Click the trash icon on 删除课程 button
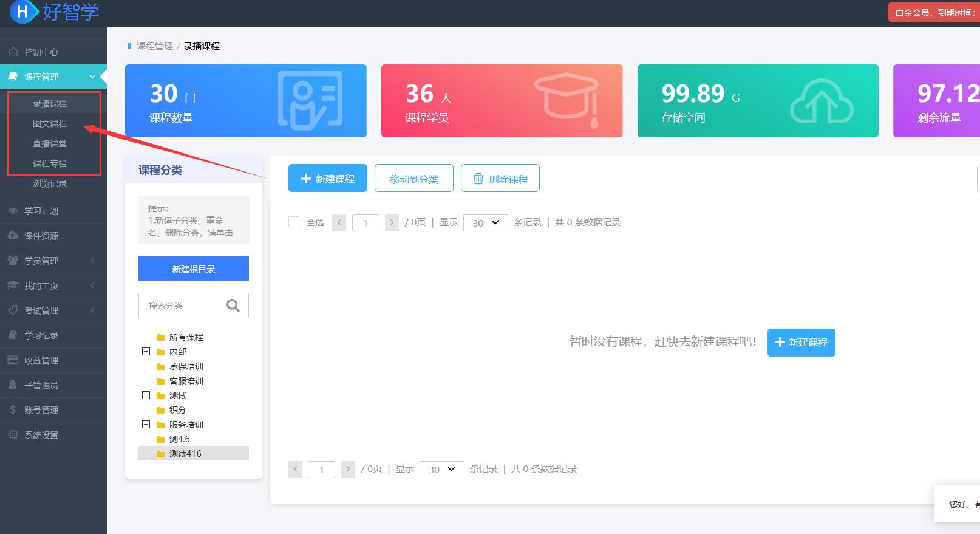Screen dimensions: 980x534 coord(478,179)
